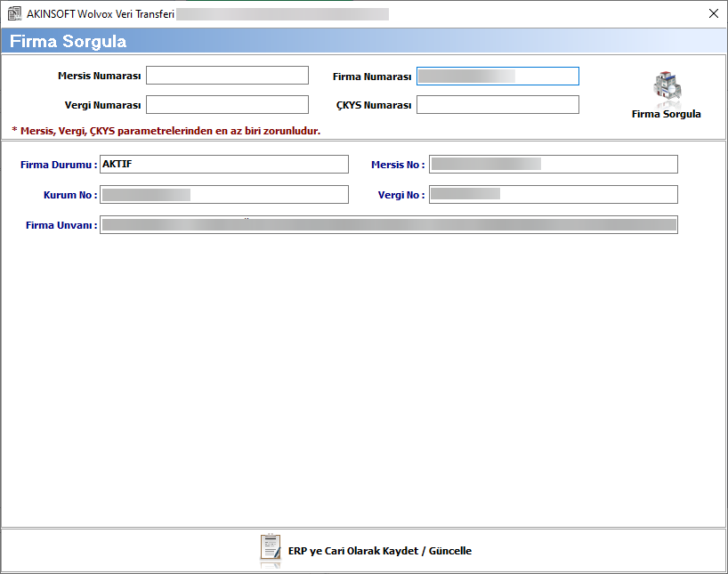Click into the Firma Numarası field
Screen dimensions: 728x574
pyautogui.click(x=497, y=77)
